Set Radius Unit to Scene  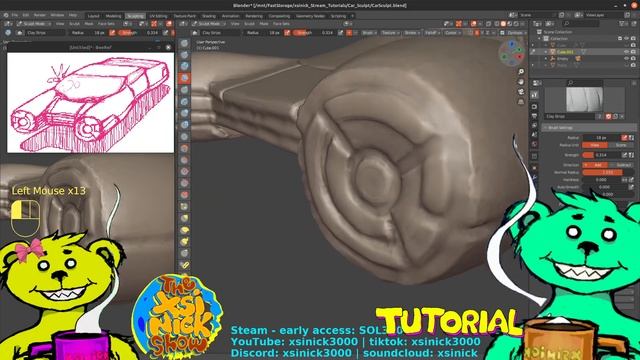[620, 145]
